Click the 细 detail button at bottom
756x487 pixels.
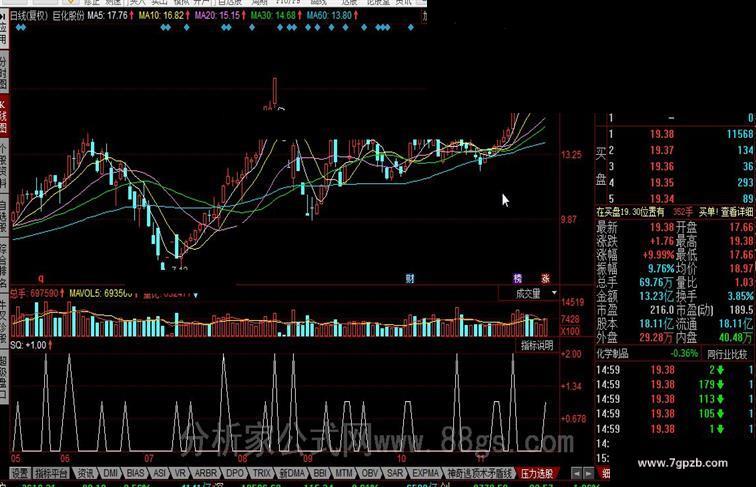pos(605,473)
